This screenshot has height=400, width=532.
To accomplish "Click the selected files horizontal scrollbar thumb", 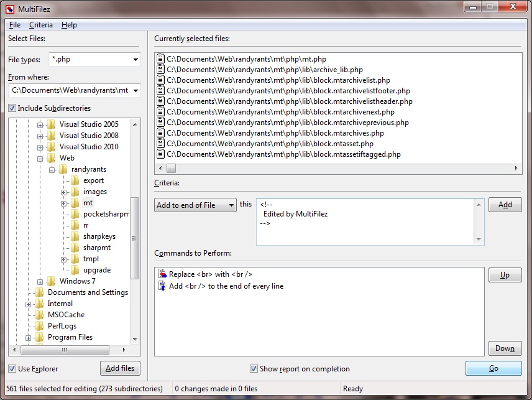I will point(172,168).
